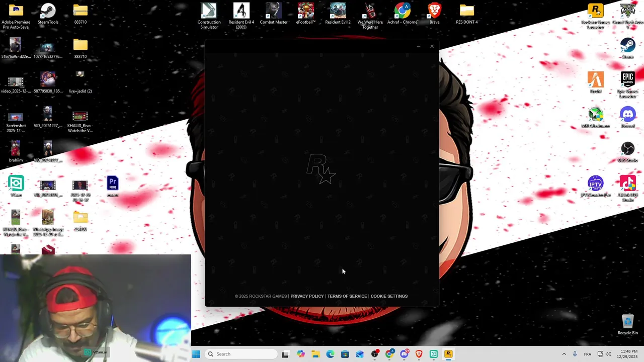
Task: Select maroc Premiere project file
Action: coord(112,187)
